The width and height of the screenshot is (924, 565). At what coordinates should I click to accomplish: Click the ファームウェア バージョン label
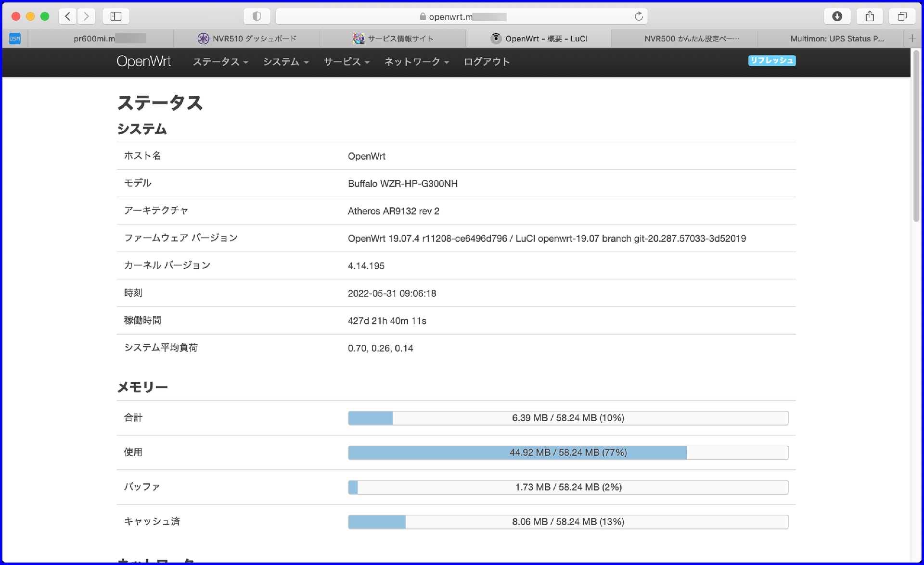(181, 238)
